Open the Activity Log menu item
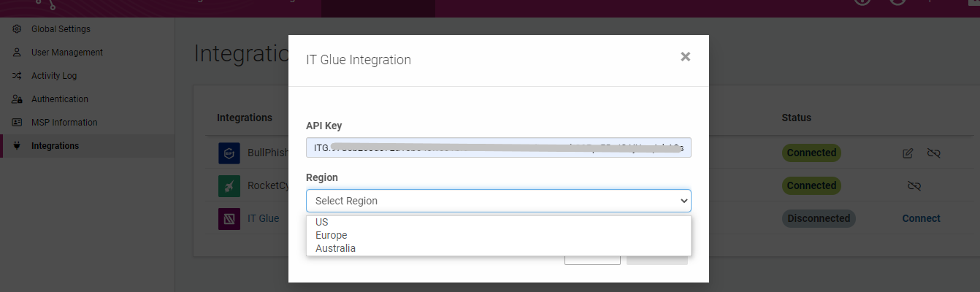980x292 pixels. tap(54, 76)
